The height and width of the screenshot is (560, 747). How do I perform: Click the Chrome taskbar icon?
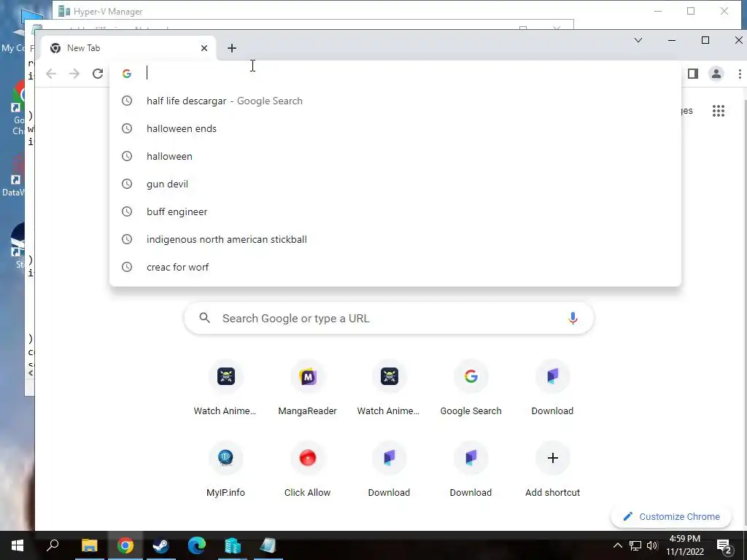click(125, 545)
